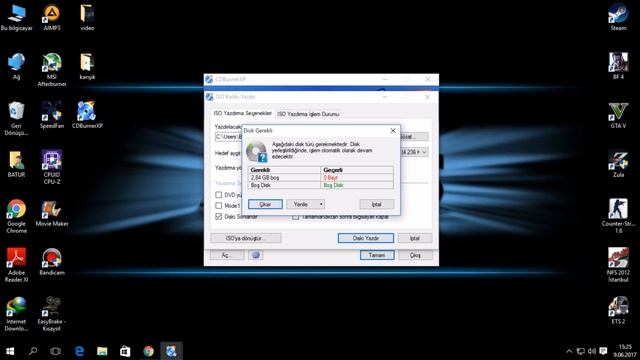Open Geri Dönüşüm recycle bin

pyautogui.click(x=16, y=119)
